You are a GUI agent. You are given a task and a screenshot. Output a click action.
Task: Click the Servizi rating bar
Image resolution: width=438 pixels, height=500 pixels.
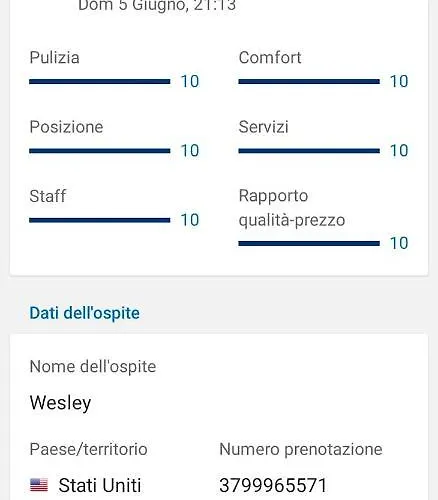coord(309,151)
